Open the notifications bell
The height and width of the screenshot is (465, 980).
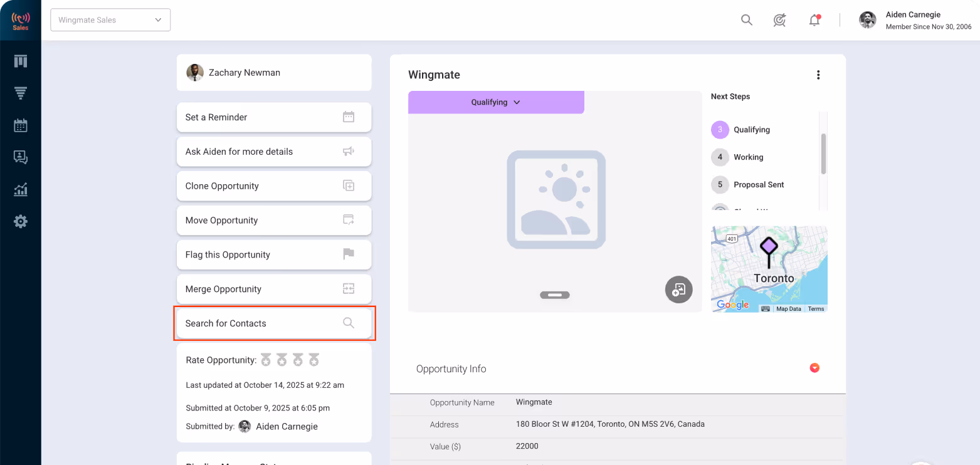tap(814, 20)
